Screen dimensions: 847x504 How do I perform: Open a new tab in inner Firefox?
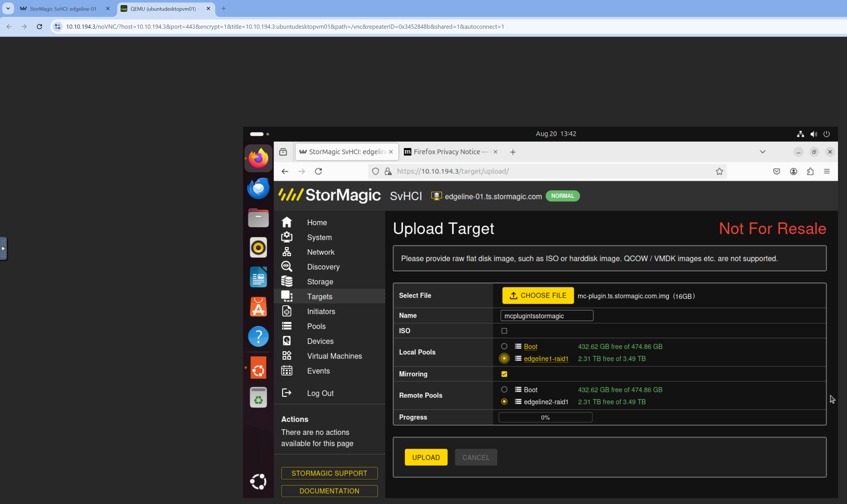point(513,152)
